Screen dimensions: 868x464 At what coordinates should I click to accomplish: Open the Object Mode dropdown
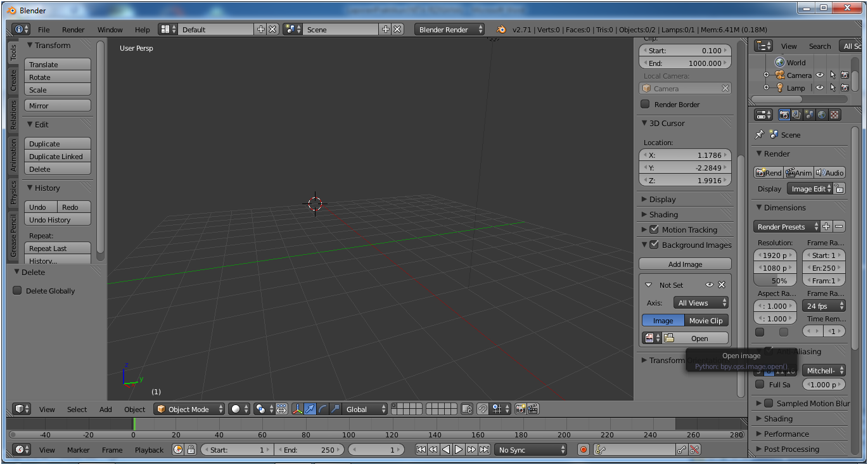coord(189,409)
